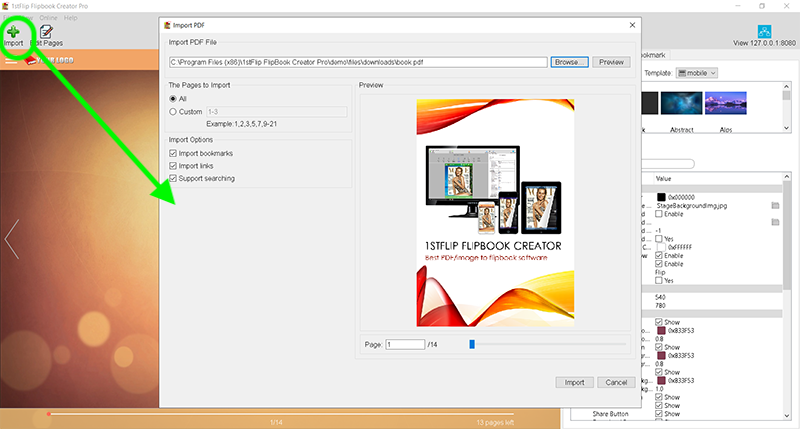
Task: Close the Import PDF dialog with X
Action: tap(632, 25)
